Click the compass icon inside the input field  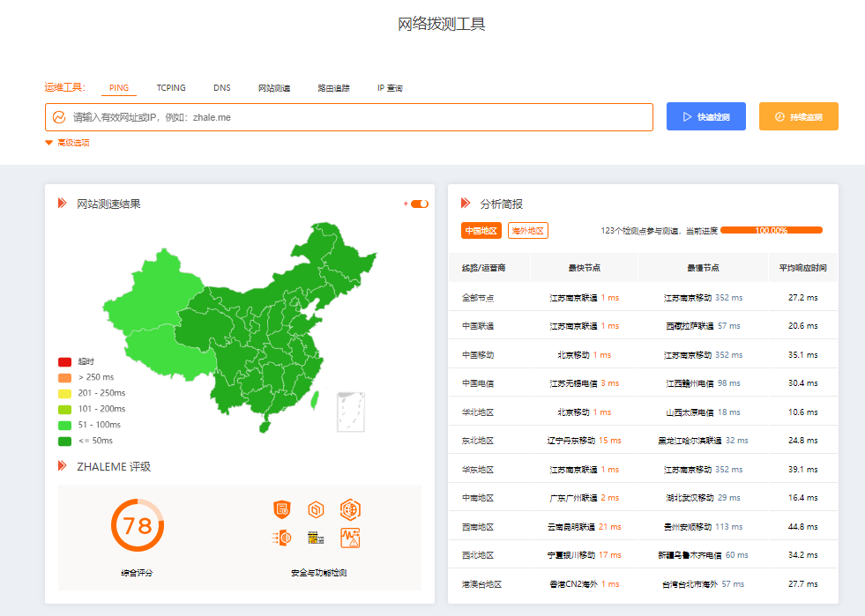[x=57, y=115]
